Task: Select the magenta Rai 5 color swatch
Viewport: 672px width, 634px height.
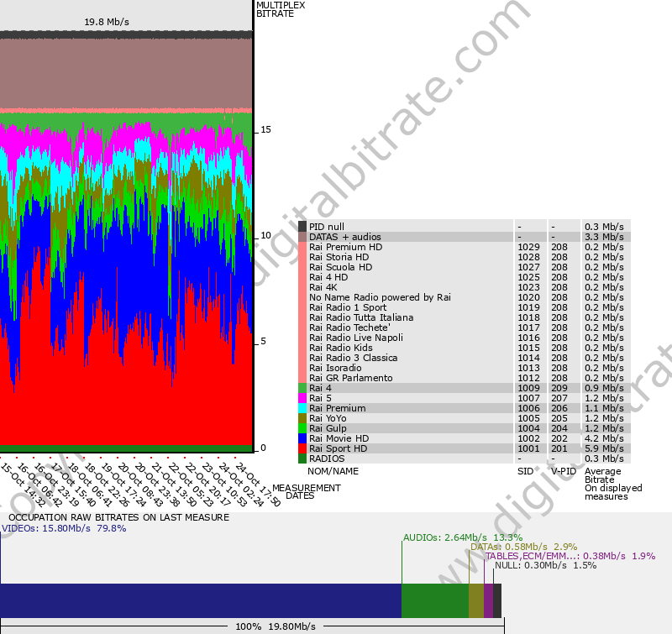Action: (302, 398)
